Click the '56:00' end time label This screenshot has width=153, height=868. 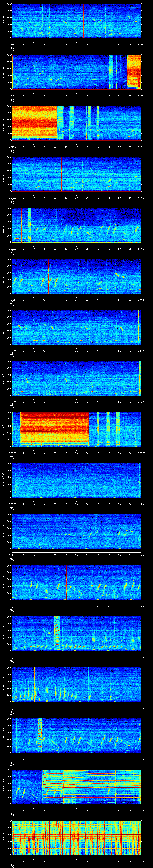[141, 249]
